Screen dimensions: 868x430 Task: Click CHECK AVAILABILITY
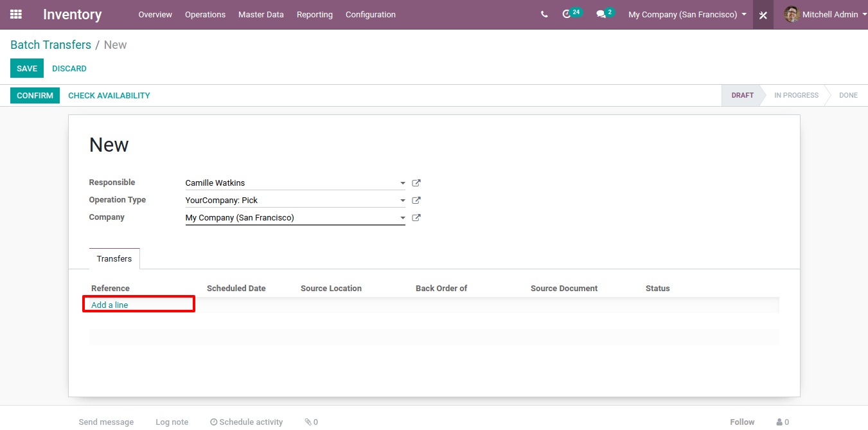point(109,94)
